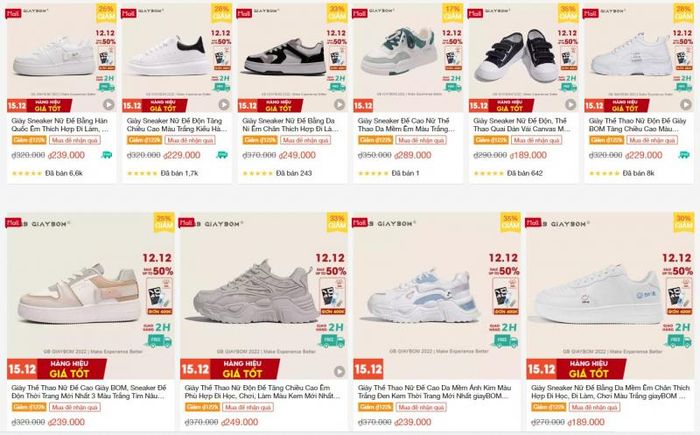The width and height of the screenshot is (700, 435).
Task: Click 'Đã bán 243' sold count
Action: pos(294,173)
